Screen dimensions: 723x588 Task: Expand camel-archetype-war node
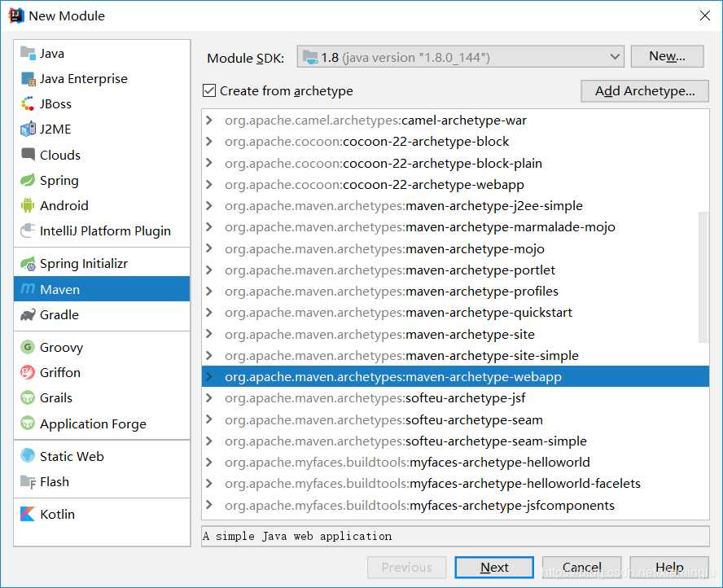pyautogui.click(x=209, y=121)
